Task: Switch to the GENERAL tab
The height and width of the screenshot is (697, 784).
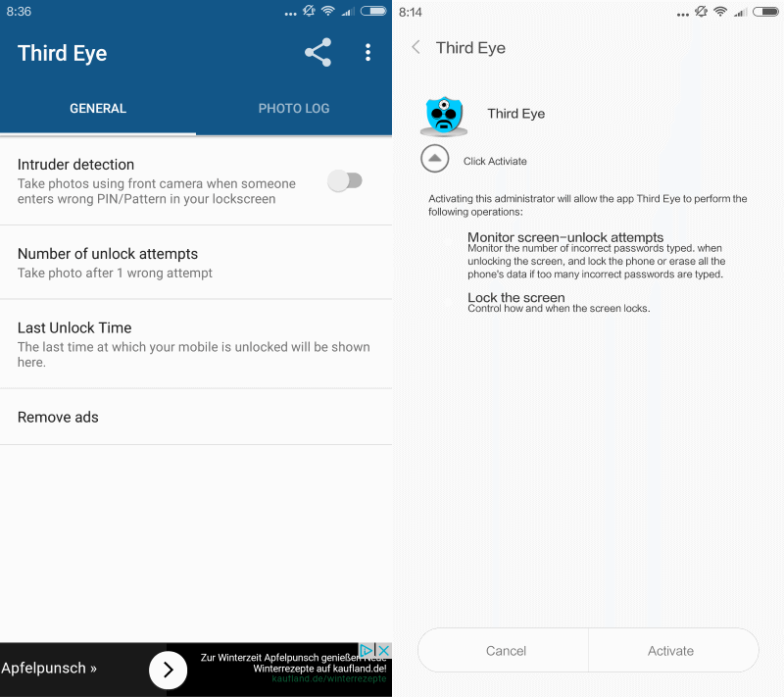Action: (98, 109)
